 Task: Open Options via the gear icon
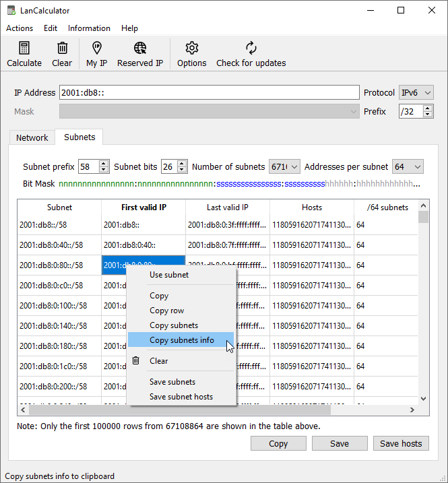(x=191, y=48)
